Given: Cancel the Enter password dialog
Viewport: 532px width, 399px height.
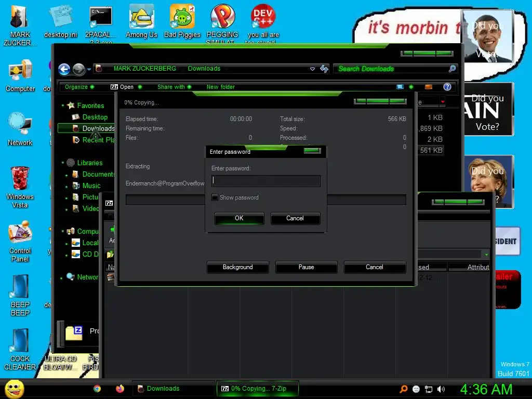Looking at the screenshot, I should coord(295,218).
